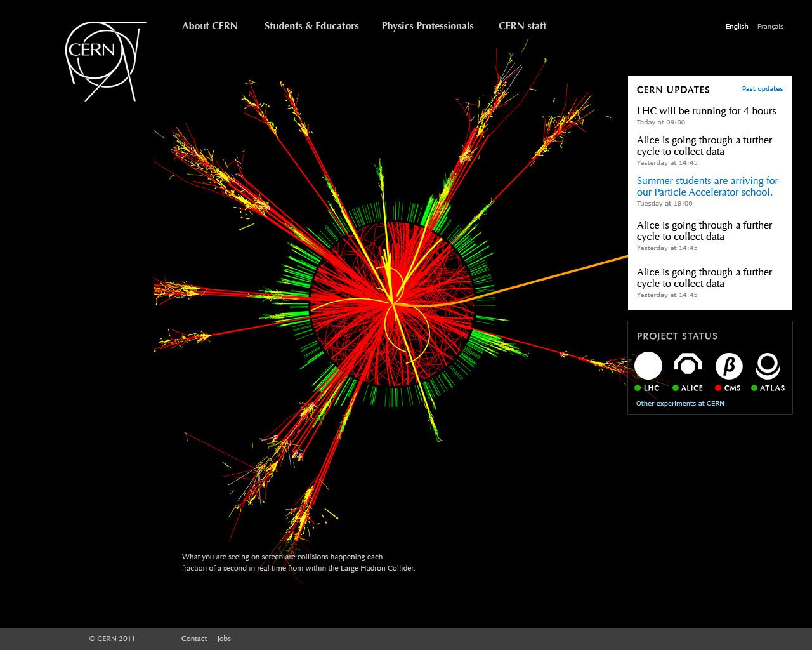Click the green status dot beside ALICE
The image size is (812, 650).
pyautogui.click(x=676, y=388)
